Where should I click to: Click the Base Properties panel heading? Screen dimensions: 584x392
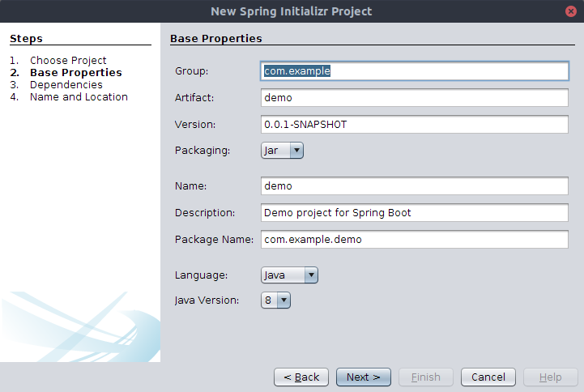pyautogui.click(x=216, y=39)
